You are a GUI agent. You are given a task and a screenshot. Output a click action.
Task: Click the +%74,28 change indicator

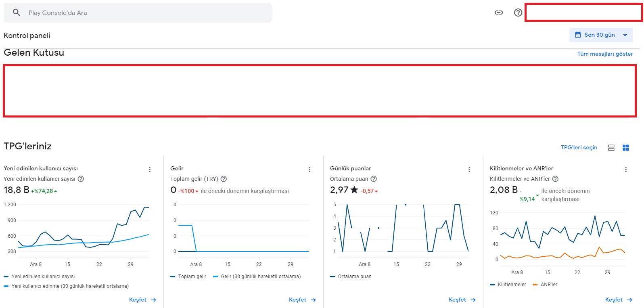[44, 191]
